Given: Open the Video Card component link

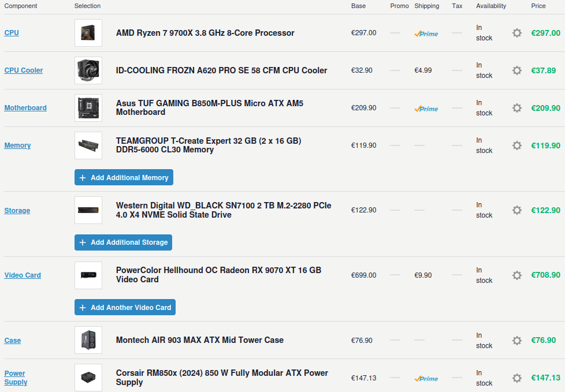Looking at the screenshot, I should coord(23,275).
